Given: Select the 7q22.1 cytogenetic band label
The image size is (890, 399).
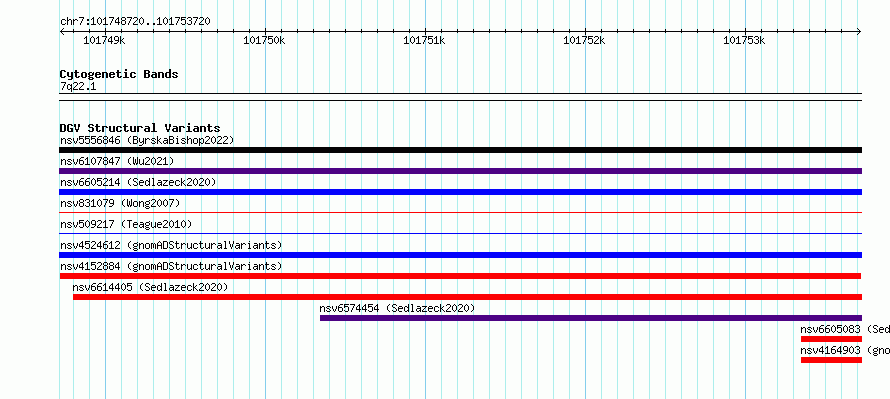Looking at the screenshot, I should coord(78,86).
